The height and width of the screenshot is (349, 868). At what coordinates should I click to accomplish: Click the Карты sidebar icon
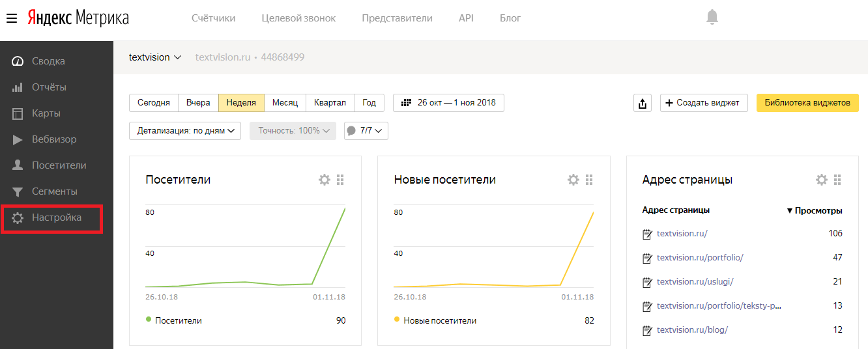pos(18,113)
